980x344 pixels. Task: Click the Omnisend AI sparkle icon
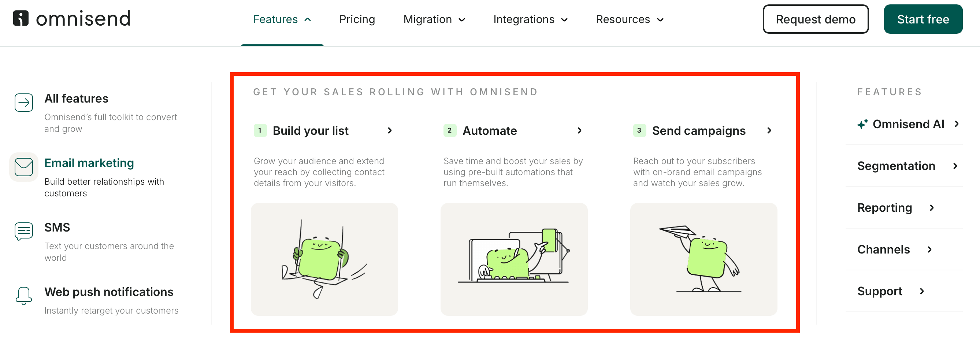863,123
